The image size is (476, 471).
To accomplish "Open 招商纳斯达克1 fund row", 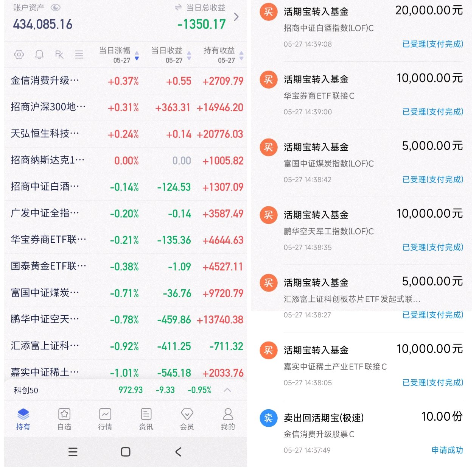I will pyautogui.click(x=126, y=161).
